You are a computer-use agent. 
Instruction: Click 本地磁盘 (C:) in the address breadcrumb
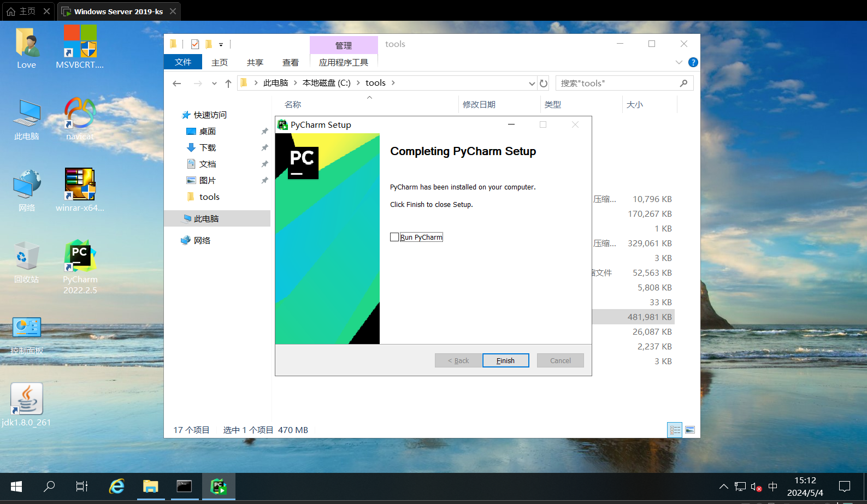(x=327, y=83)
